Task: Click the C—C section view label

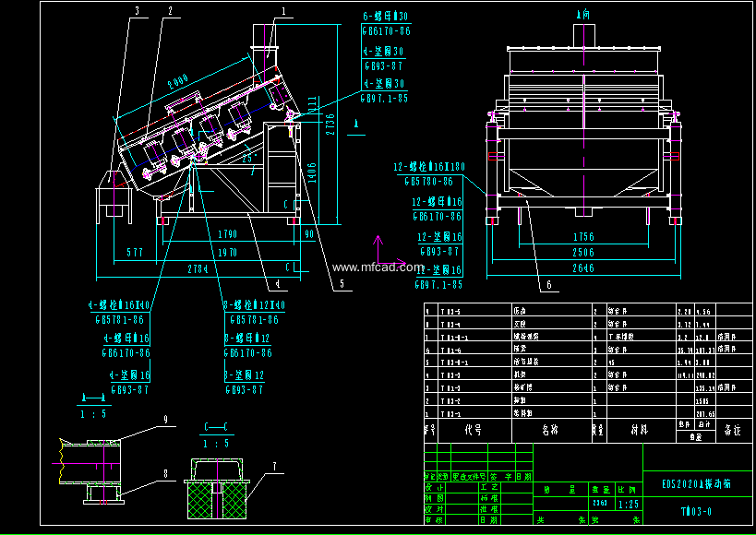Action: (216, 429)
